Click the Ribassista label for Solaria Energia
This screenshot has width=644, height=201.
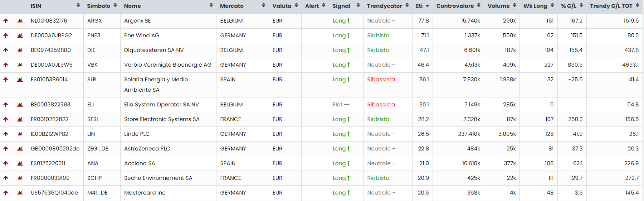(381, 80)
